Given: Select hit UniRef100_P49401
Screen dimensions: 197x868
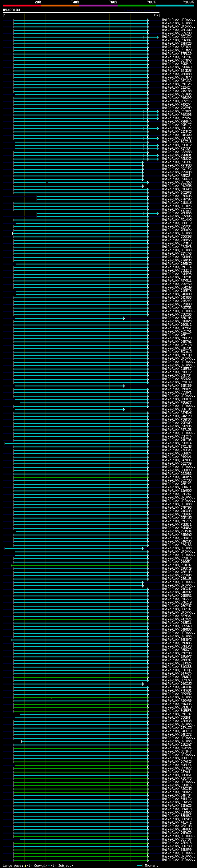Looking at the screenshot, I should [177, 457].
